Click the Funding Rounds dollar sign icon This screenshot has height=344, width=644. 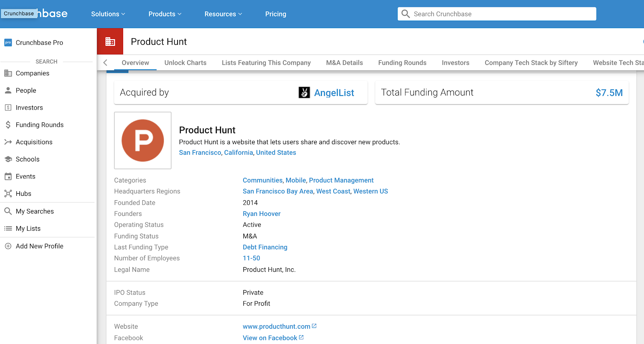pyautogui.click(x=8, y=125)
